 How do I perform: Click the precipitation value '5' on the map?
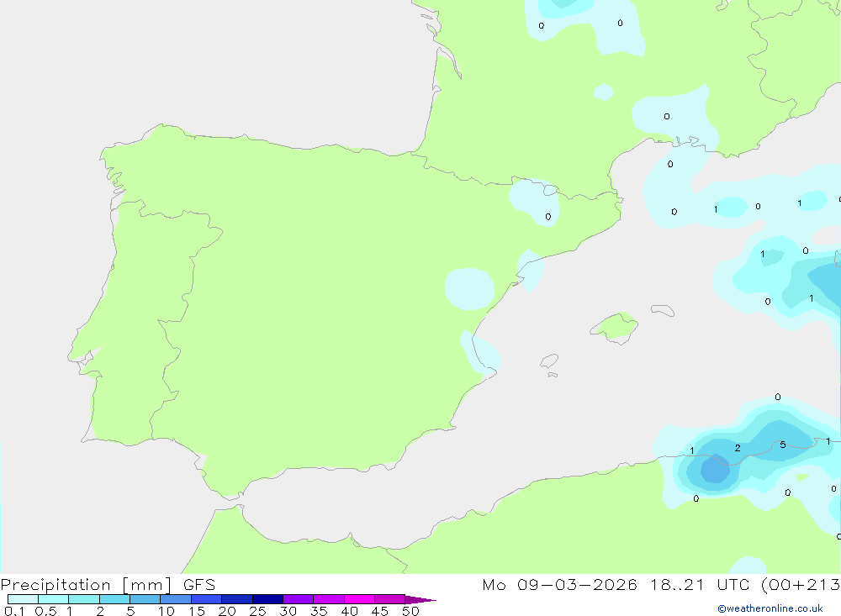[782, 445]
